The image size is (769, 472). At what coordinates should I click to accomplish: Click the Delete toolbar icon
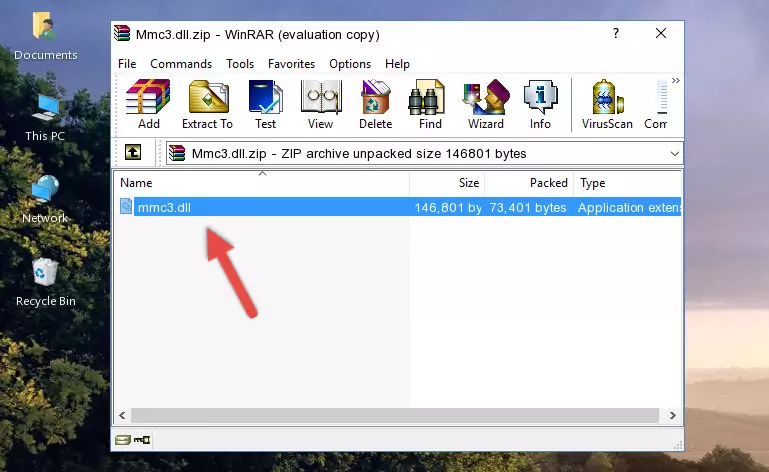pos(376,105)
